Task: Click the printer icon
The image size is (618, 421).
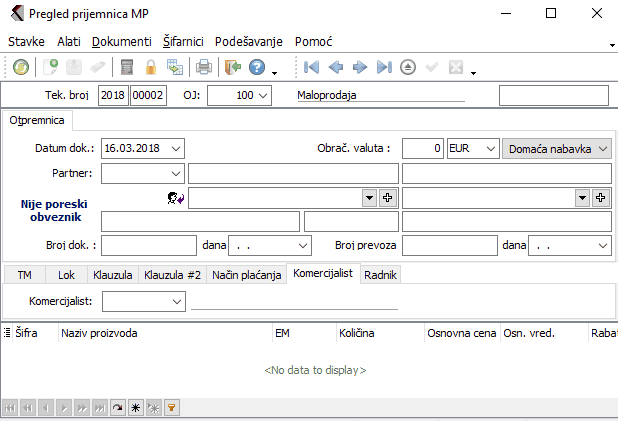Action: tap(203, 68)
